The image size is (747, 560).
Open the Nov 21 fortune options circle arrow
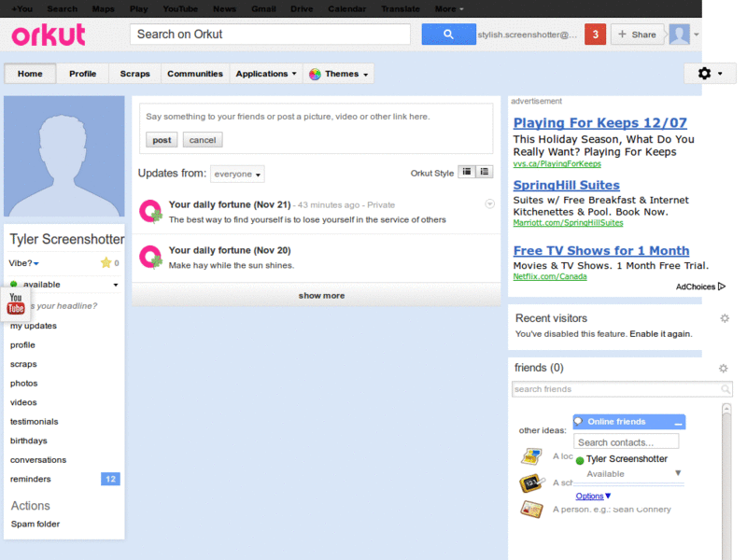click(489, 203)
